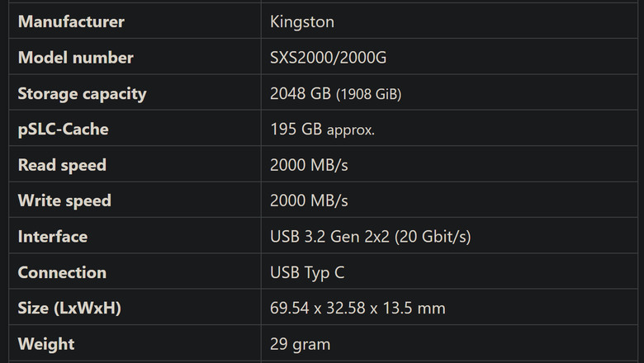Click the Connection row label
Screen dimensions: 644x363
coord(62,273)
